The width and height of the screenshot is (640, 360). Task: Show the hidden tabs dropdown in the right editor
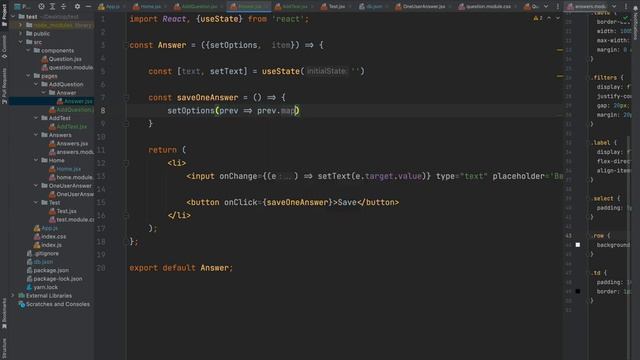click(x=614, y=7)
